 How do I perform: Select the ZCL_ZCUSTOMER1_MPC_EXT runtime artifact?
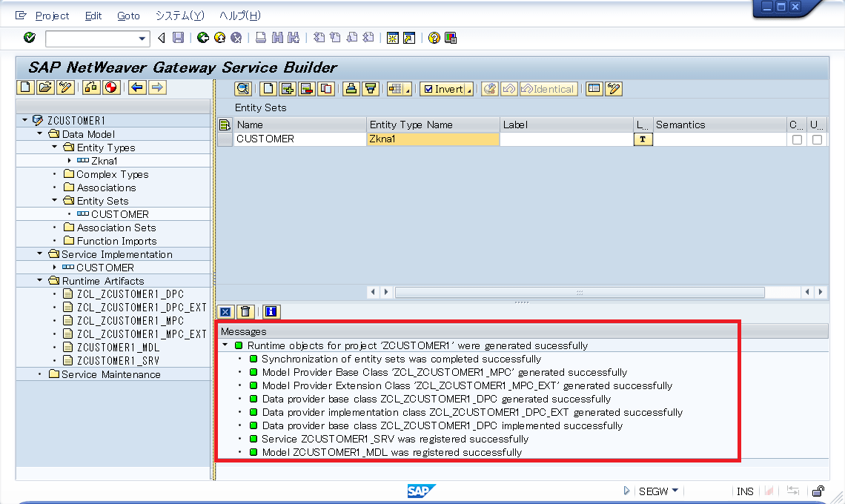[x=142, y=334]
